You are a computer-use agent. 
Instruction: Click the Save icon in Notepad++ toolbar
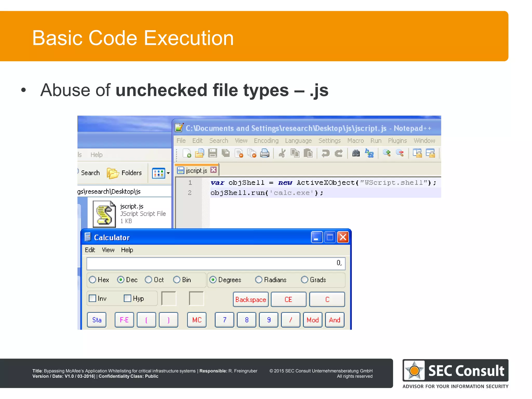pyautogui.click(x=212, y=153)
